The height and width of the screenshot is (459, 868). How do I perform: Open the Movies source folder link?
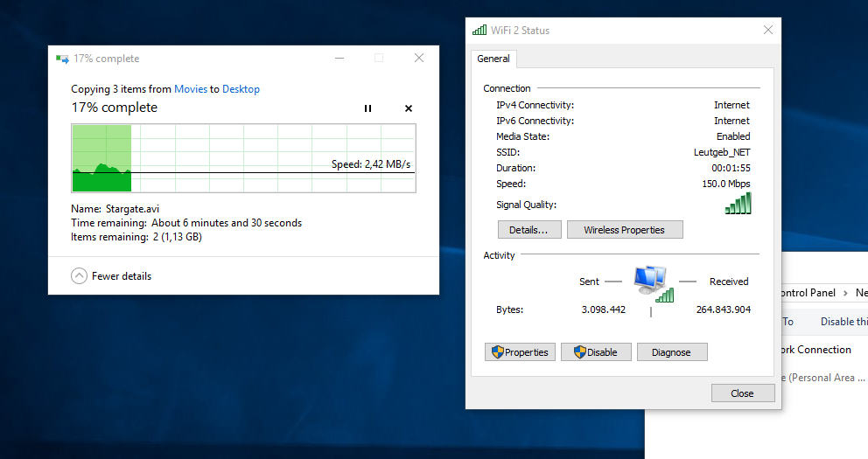coord(191,89)
